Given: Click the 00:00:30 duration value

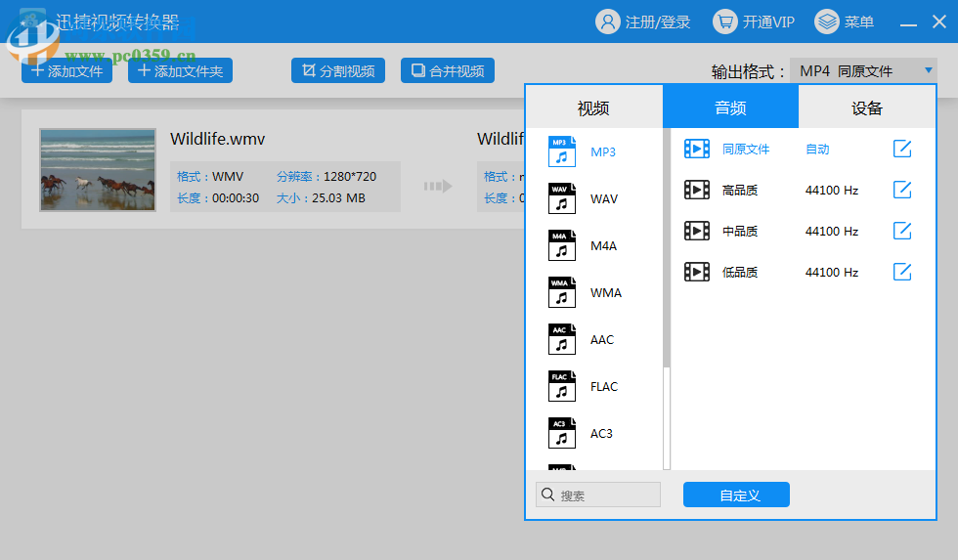Looking at the screenshot, I should [236, 197].
